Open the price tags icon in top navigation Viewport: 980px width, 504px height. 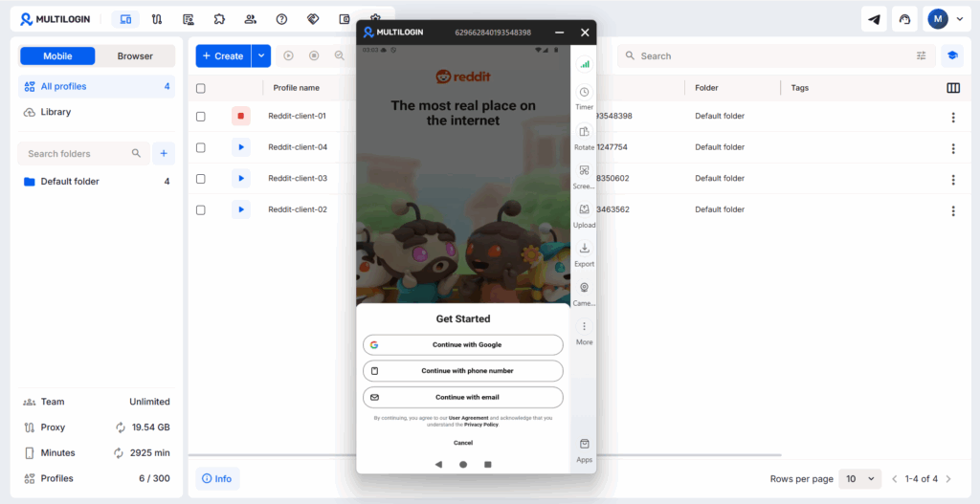tap(313, 19)
